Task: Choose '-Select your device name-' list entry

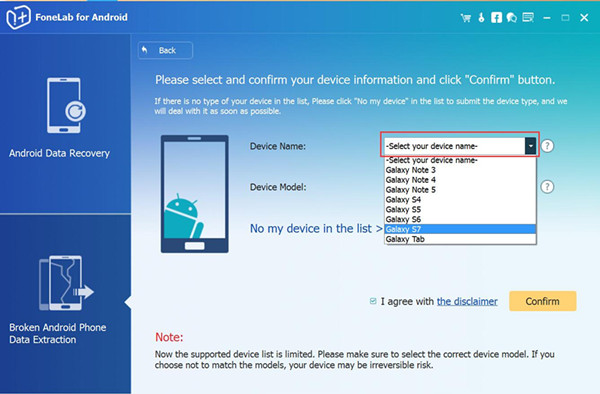Action: click(460, 160)
